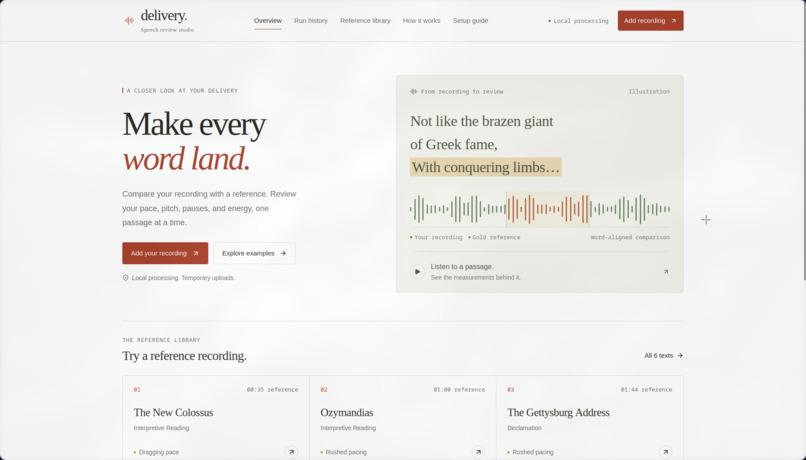Click the 01:00 reference label
Image resolution: width=806 pixels, height=460 pixels.
[459, 390]
